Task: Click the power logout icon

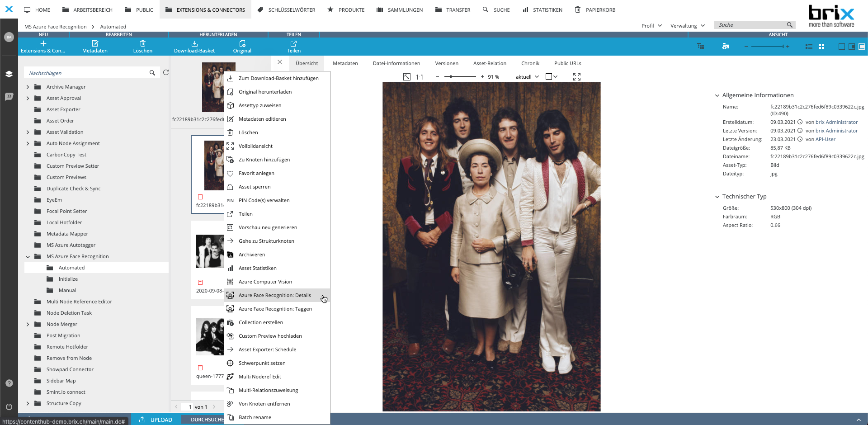Action: [x=9, y=407]
